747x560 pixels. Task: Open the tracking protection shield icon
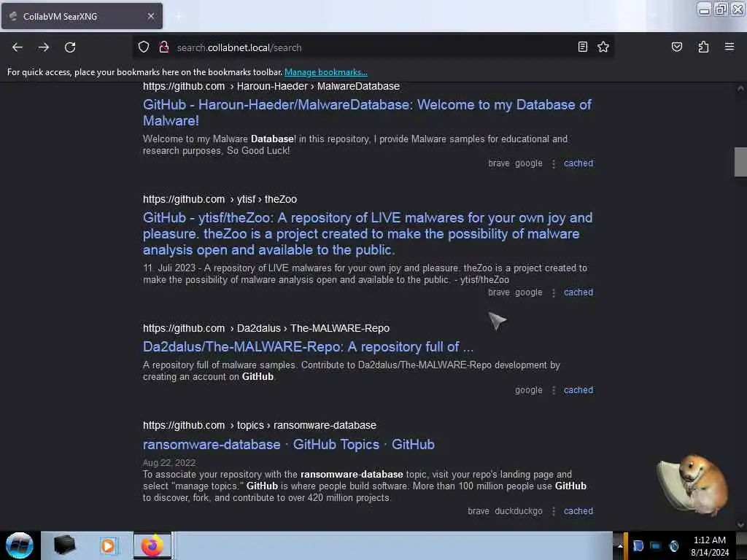(x=144, y=47)
